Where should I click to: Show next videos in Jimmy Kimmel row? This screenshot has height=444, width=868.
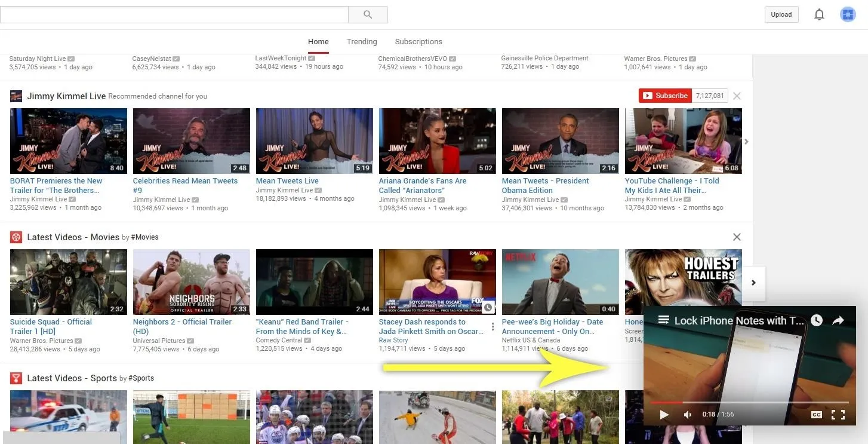pyautogui.click(x=747, y=142)
